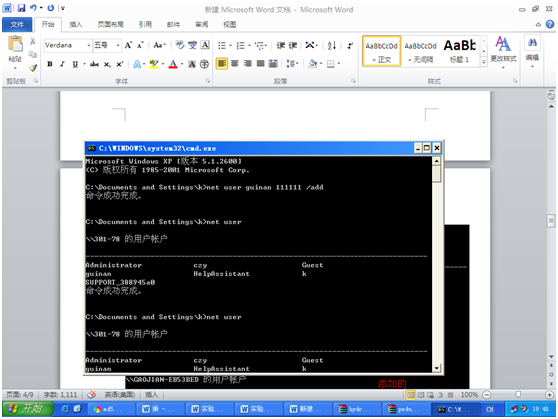
Task: Toggle Align Right paragraph alignment
Action: (x=247, y=64)
